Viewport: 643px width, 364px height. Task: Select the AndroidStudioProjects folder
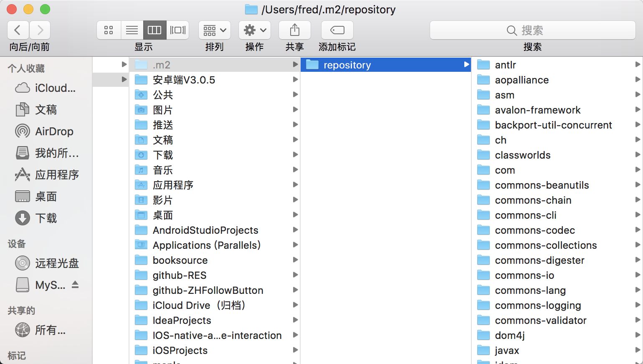[215, 230]
